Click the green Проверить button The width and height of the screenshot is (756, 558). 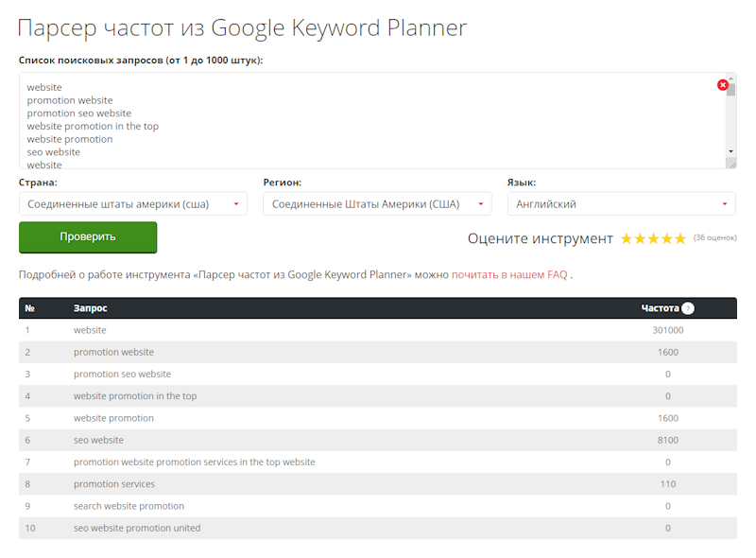[x=88, y=237]
